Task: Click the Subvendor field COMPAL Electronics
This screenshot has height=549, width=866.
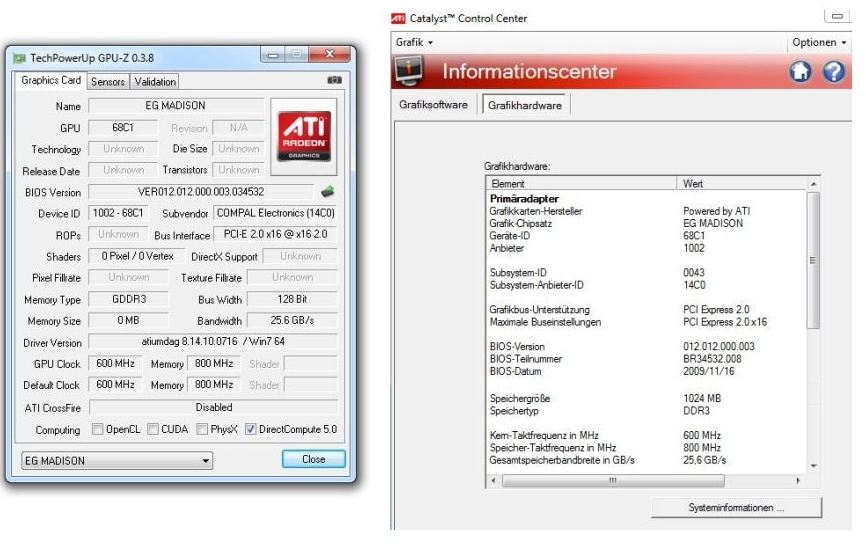Action: (x=275, y=213)
